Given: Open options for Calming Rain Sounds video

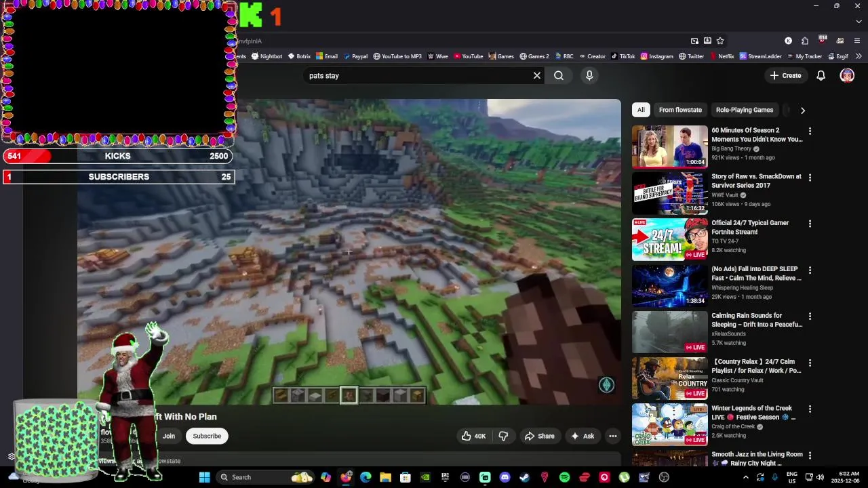Looking at the screenshot, I should pyautogui.click(x=810, y=317).
